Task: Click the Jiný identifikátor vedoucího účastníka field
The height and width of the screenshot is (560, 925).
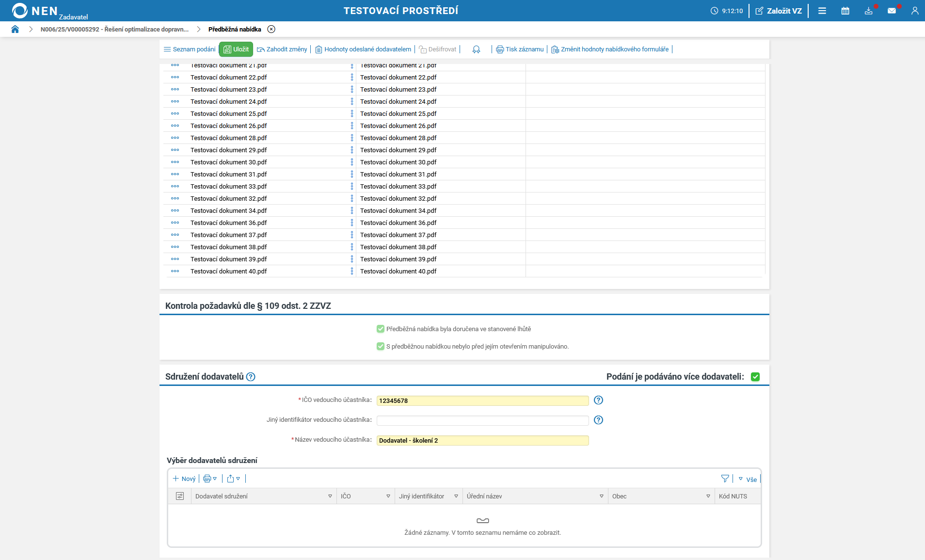Action: (x=482, y=420)
